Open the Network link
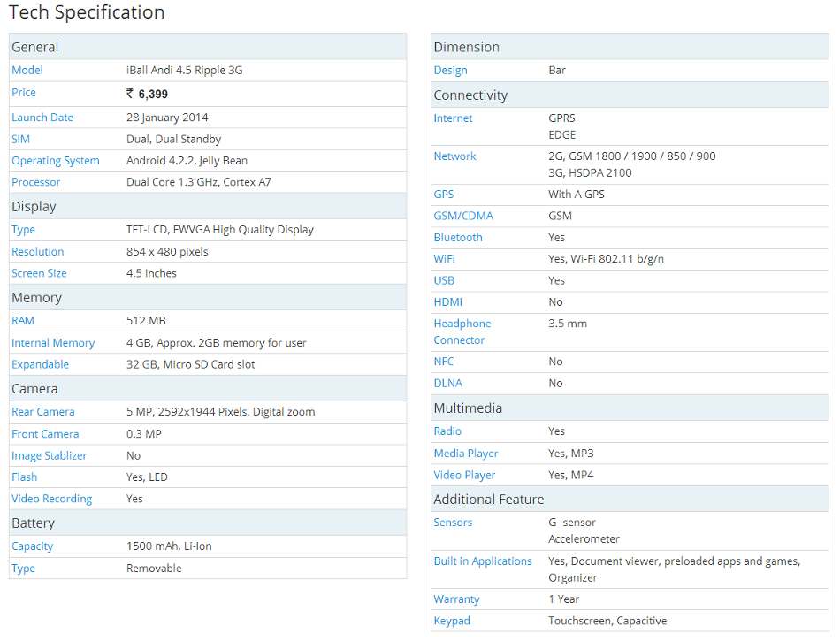This screenshot has width=840, height=641. [454, 156]
